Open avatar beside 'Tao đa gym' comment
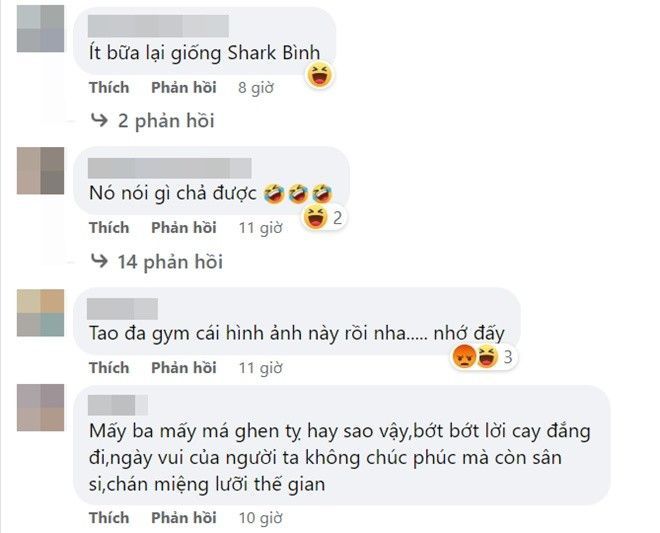 pos(40,313)
